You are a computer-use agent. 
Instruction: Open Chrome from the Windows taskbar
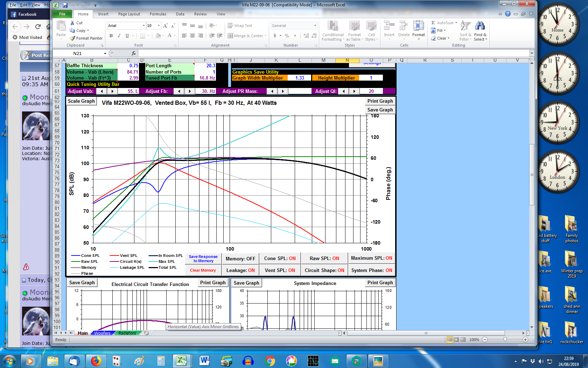tap(269, 361)
